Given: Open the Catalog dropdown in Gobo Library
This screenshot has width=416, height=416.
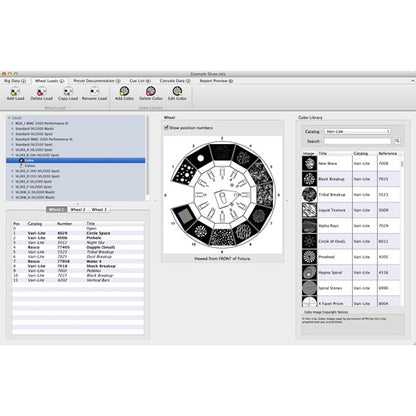Looking at the screenshot, I should click(357, 132).
